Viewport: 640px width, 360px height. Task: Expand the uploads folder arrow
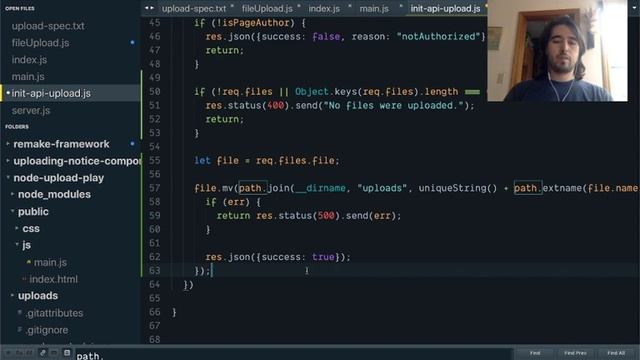(12, 296)
